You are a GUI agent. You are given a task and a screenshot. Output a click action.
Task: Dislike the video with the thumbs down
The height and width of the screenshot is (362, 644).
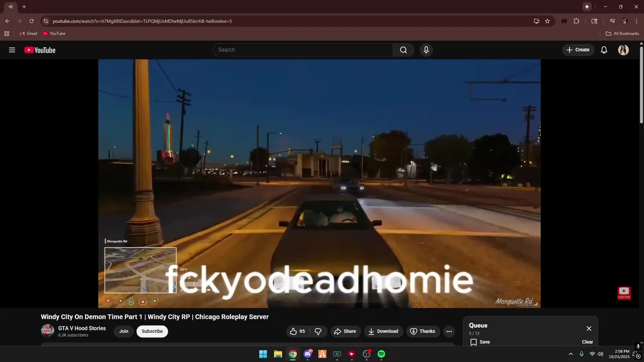[x=318, y=331]
